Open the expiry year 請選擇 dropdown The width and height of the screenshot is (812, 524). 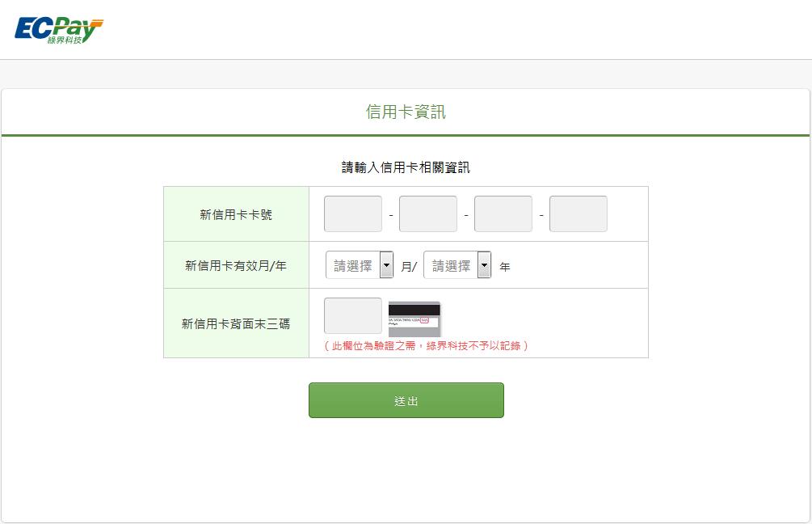[x=457, y=265]
